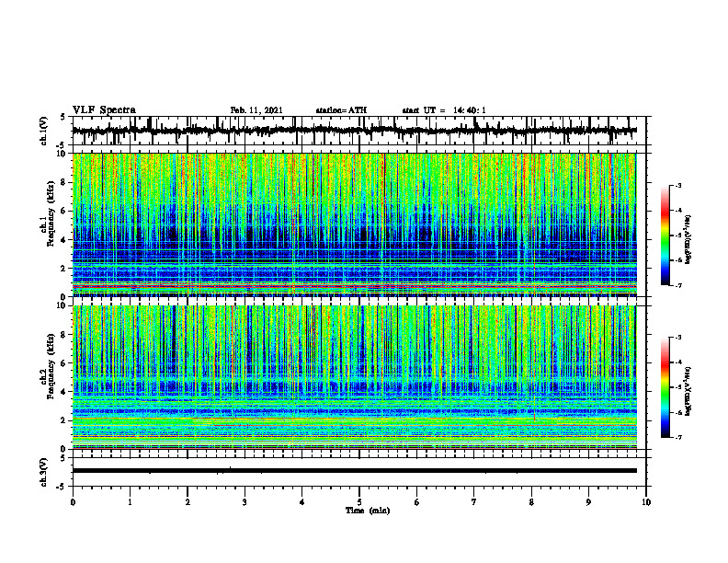Click the "ch.3(V)" axis label

click(44, 473)
